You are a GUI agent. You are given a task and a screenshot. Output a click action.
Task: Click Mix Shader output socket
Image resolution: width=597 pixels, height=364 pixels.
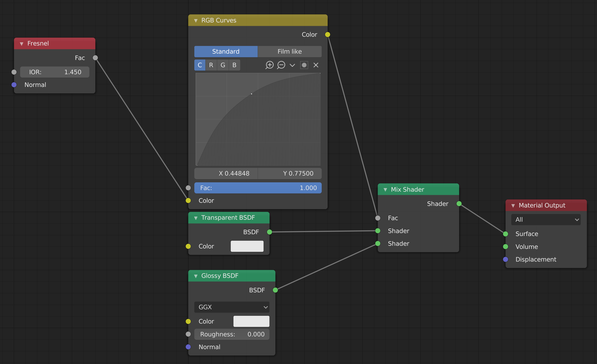pos(459,204)
